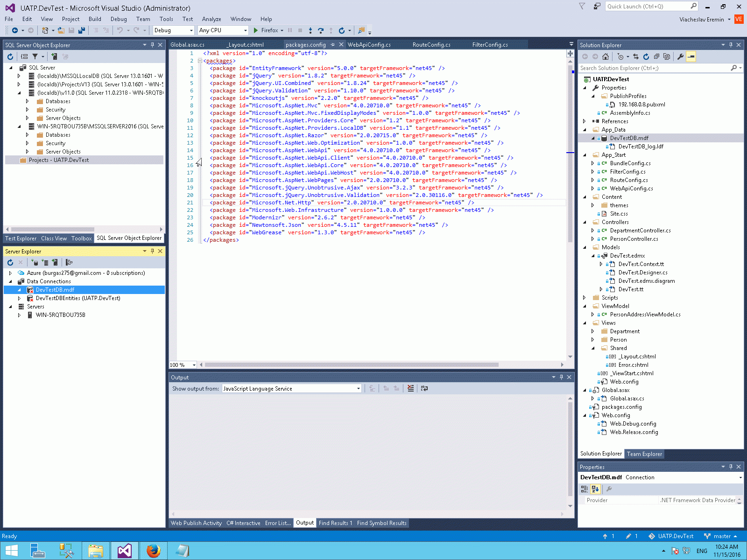Click the code editor horizontal scrollbar
This screenshot has width=747, height=560.
(351, 365)
